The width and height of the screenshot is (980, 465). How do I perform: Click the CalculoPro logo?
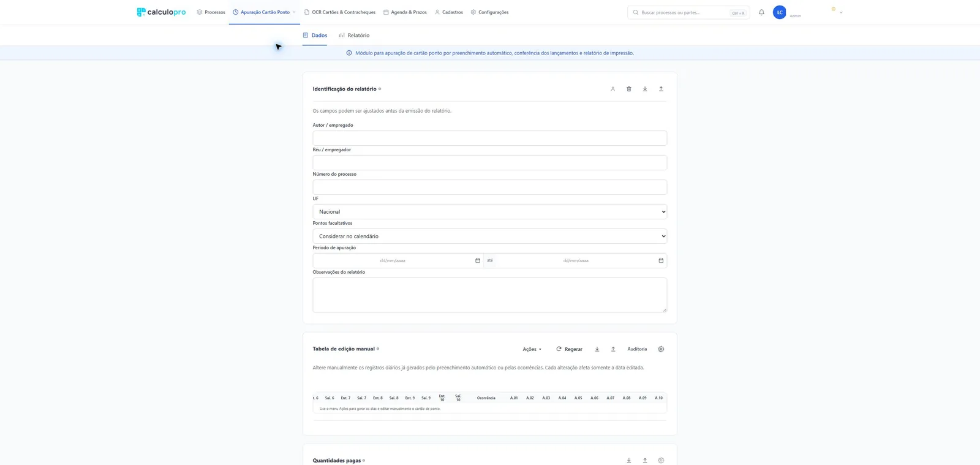click(161, 12)
